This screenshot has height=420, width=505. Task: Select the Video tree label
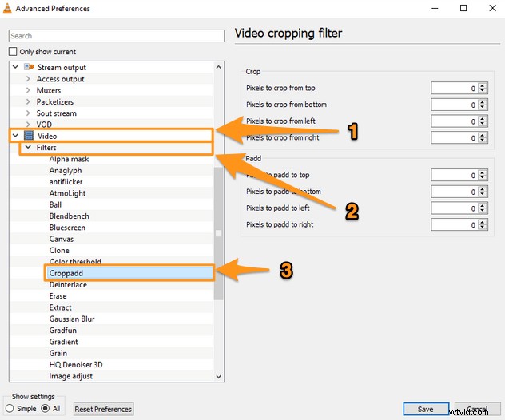pos(47,136)
